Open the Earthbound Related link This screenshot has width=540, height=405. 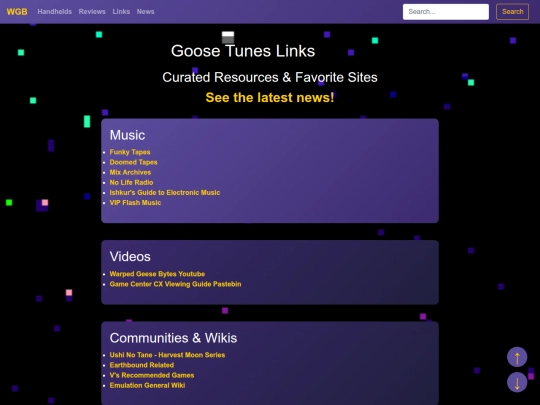tap(142, 365)
